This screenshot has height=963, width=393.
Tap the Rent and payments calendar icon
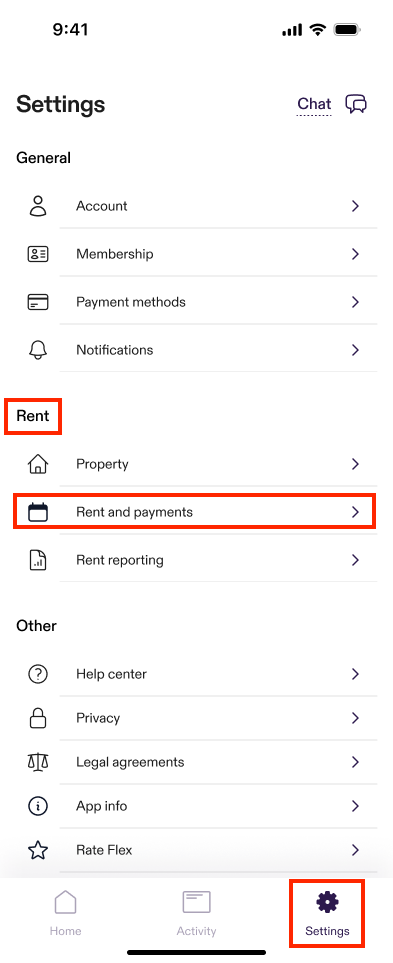(38, 512)
